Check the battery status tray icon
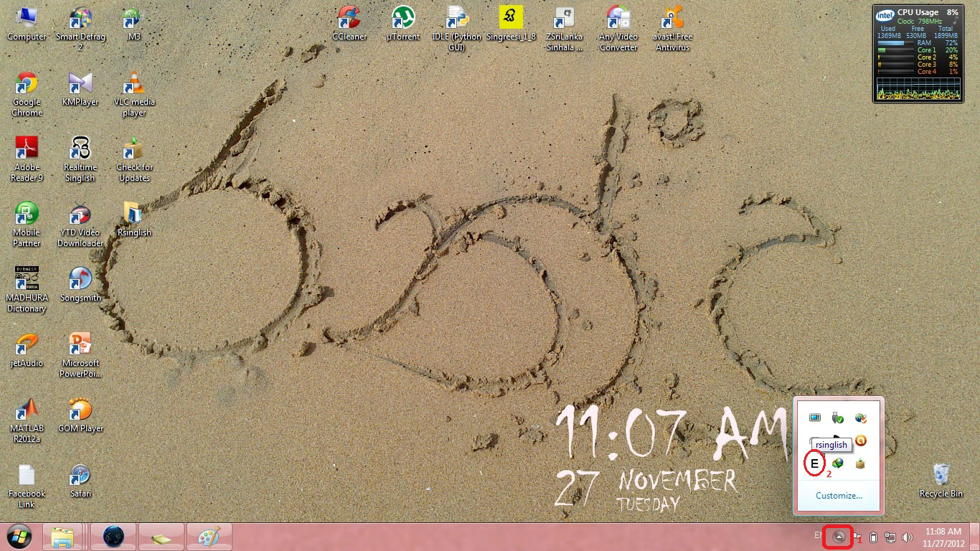The image size is (980, 551). click(873, 537)
